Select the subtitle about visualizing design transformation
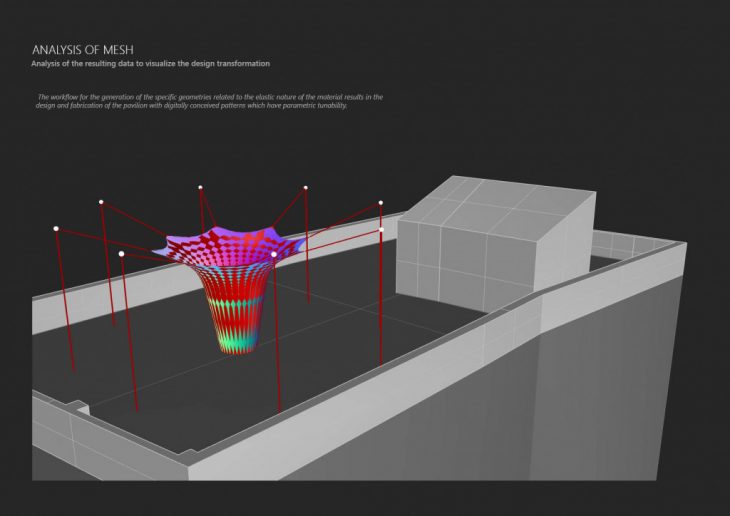The image size is (730, 516). (x=150, y=64)
